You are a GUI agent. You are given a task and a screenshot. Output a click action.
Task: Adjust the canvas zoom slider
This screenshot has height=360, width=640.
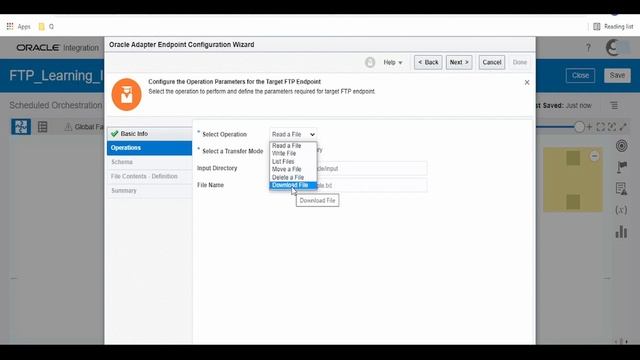click(x=579, y=127)
